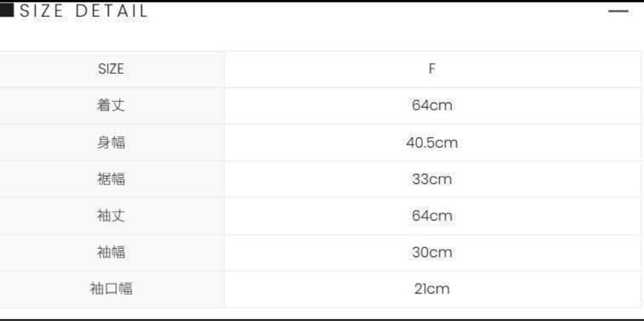The image size is (644, 321).
Task: Select the 64cm value in 袖丈 row
Action: tap(432, 216)
